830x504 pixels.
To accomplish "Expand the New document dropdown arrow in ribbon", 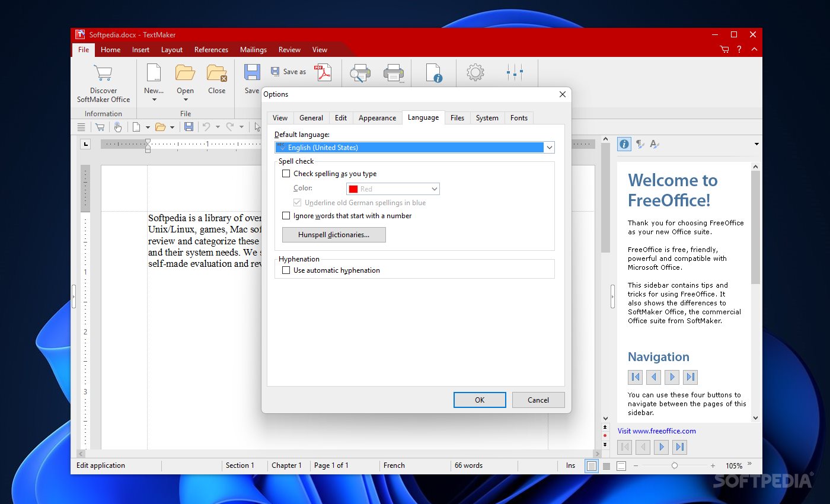I will point(154,100).
